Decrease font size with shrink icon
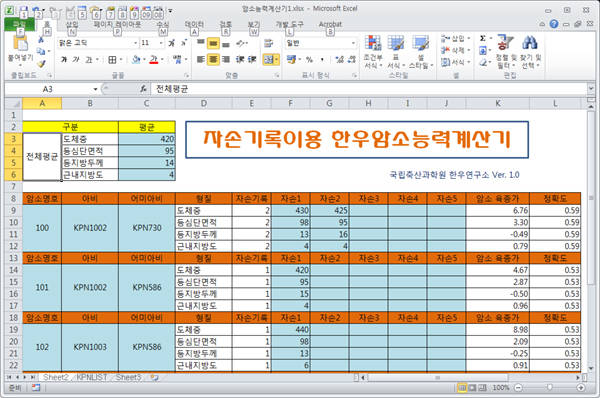600x398 pixels. pyautogui.click(x=184, y=43)
